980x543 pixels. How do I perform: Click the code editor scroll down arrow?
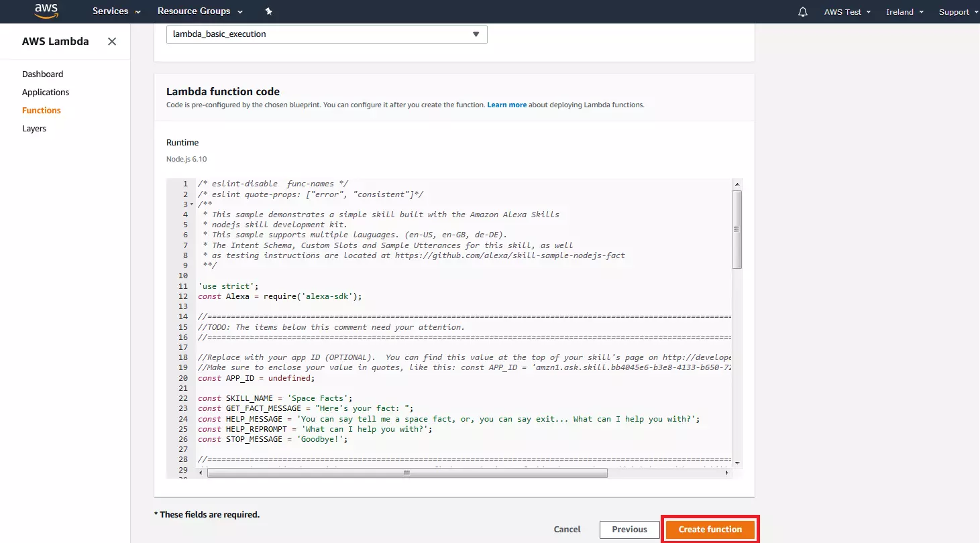737,463
